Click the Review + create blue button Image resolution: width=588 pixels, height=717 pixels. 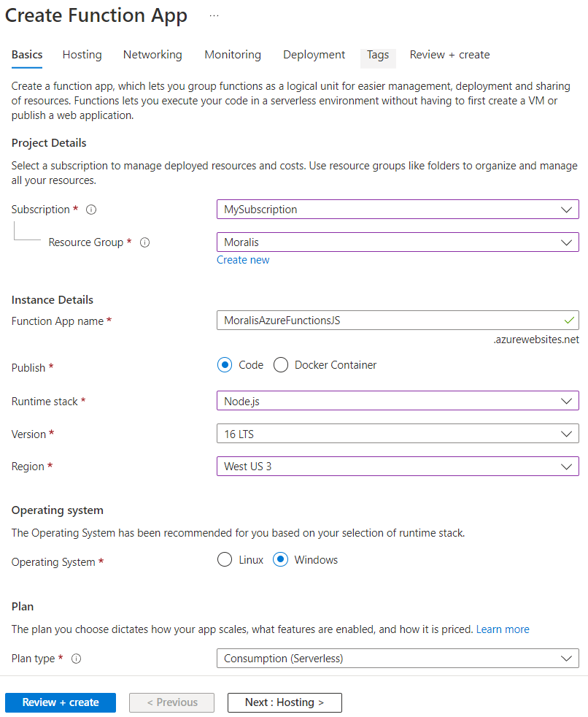tap(61, 702)
